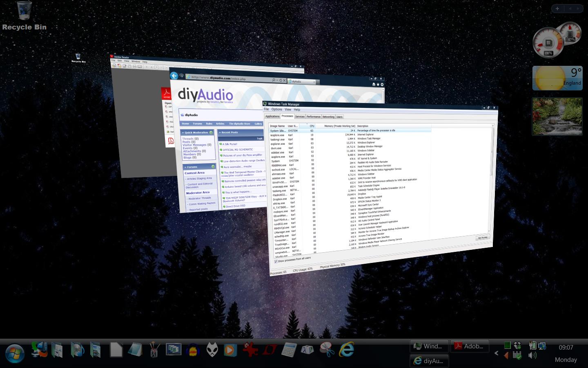Image resolution: width=588 pixels, height=368 pixels.
Task: Open the Snipping Tool scissors icon
Action: pyautogui.click(x=327, y=350)
